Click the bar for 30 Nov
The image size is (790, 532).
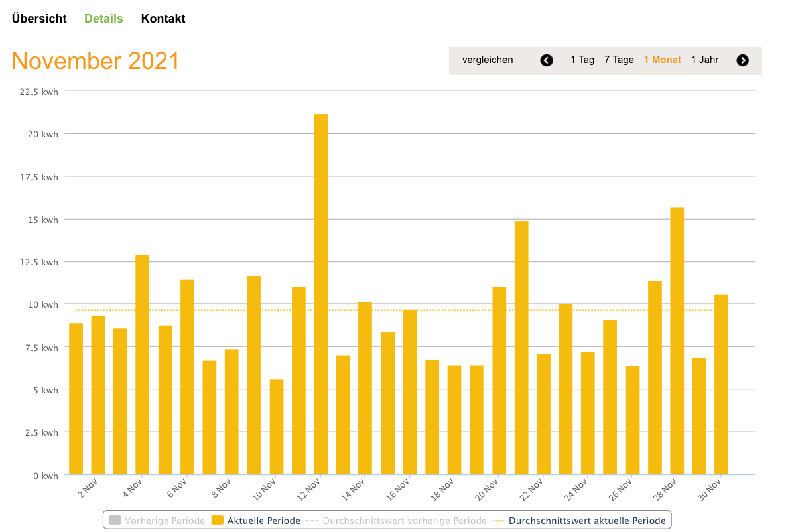(x=722, y=384)
